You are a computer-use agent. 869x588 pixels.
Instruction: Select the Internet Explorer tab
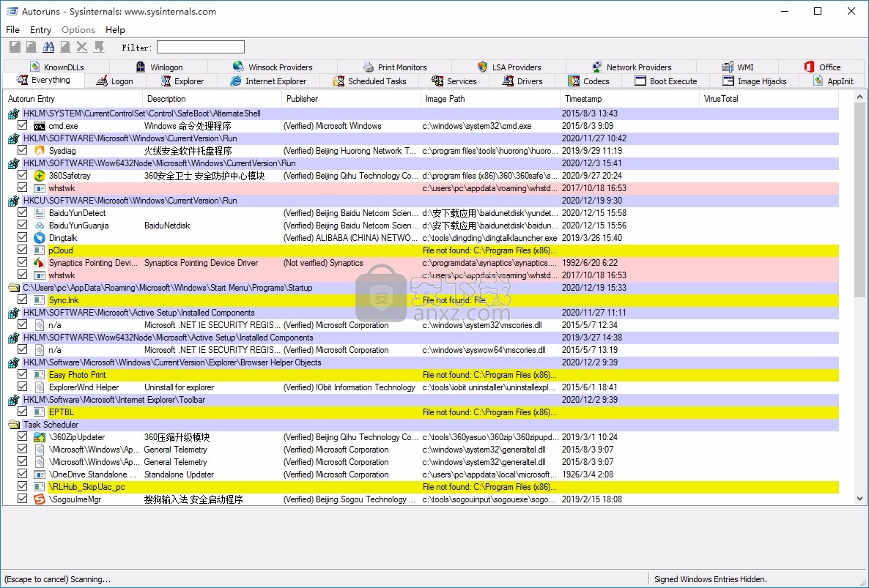268,81
